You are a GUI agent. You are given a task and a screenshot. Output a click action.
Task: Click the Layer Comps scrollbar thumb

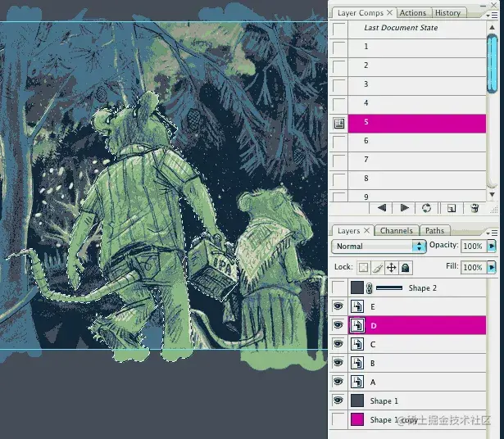[492, 64]
